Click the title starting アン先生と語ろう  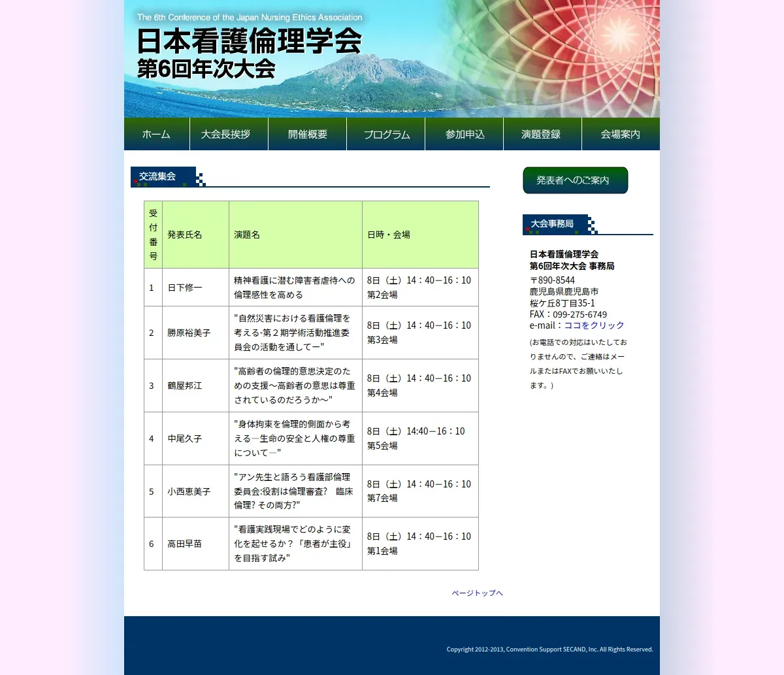point(293,491)
